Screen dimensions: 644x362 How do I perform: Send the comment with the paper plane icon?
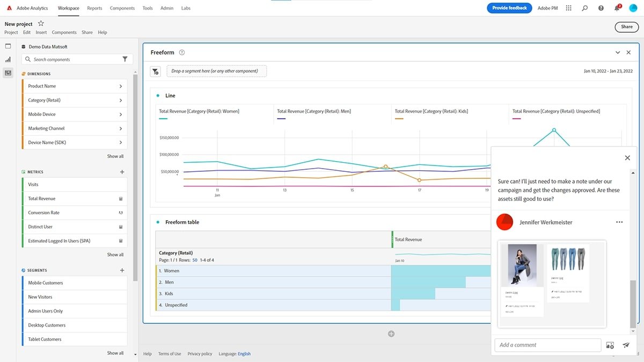pos(626,345)
